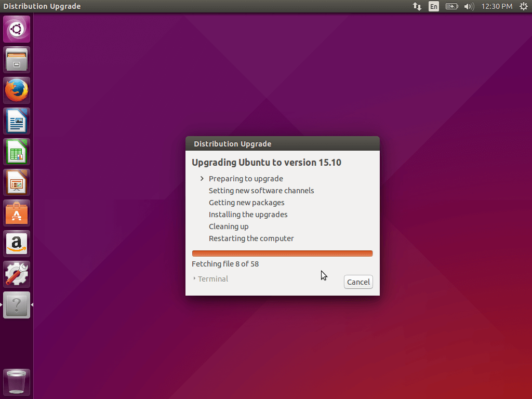Select the Cleaning up step
The height and width of the screenshot is (399, 532).
(229, 227)
